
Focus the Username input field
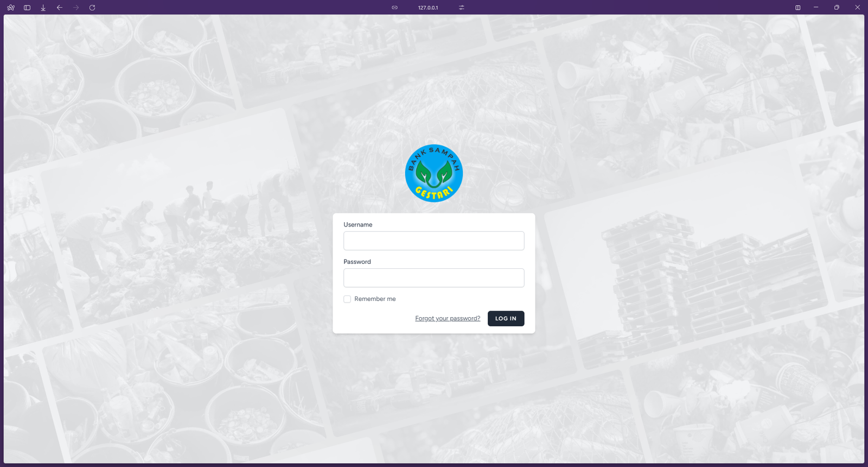[x=433, y=241]
